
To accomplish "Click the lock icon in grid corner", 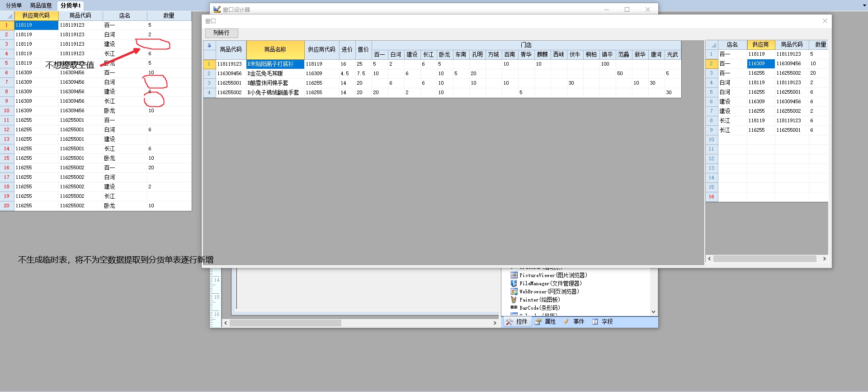I will pyautogui.click(x=209, y=45).
